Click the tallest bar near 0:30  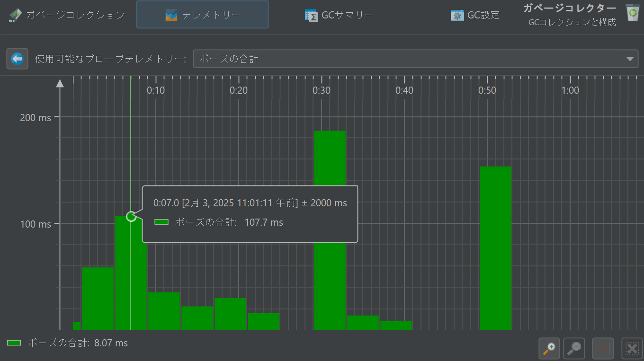[330, 230]
